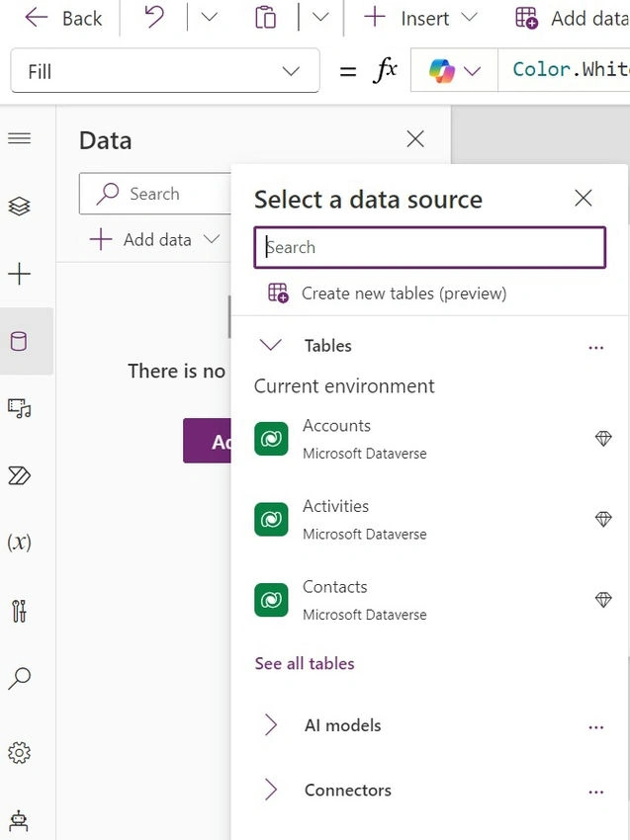Viewport: 630px width, 840px height.
Task: Click the Search magnifier icon in sidebar
Action: (x=20, y=678)
